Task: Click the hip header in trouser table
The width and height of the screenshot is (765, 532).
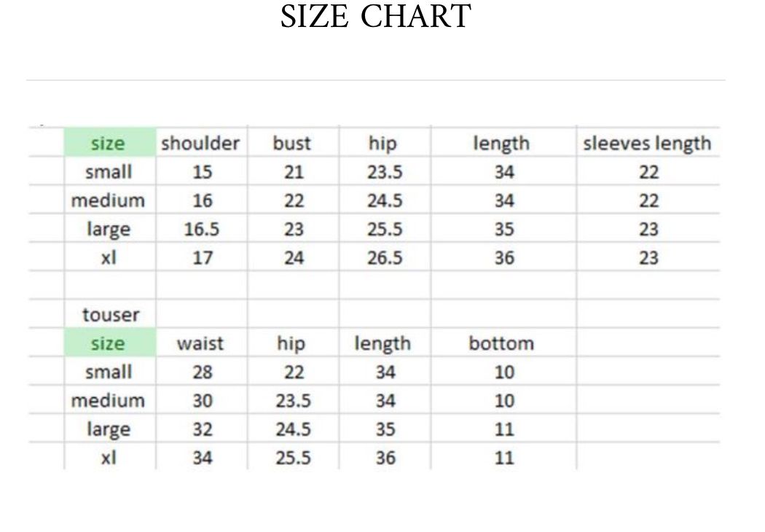Action: 291,343
